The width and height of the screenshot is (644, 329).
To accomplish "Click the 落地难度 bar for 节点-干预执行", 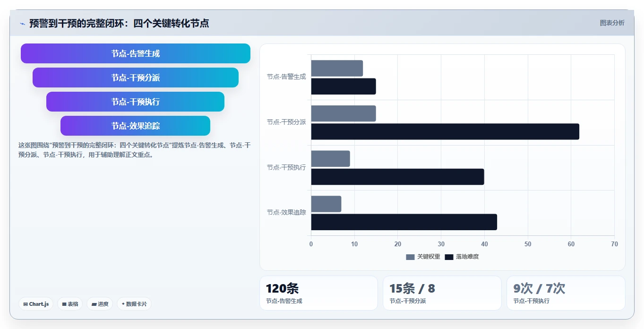I will pyautogui.click(x=397, y=177).
